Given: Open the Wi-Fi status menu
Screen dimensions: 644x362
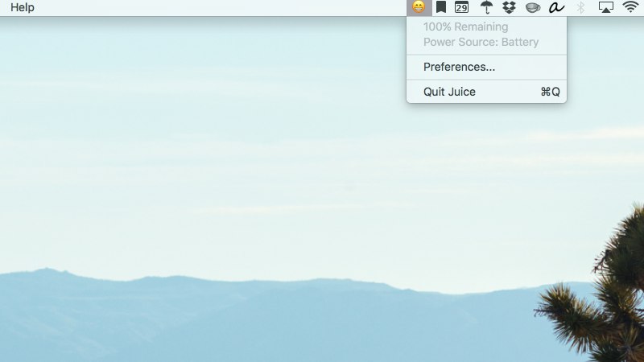Looking at the screenshot, I should 630,7.
